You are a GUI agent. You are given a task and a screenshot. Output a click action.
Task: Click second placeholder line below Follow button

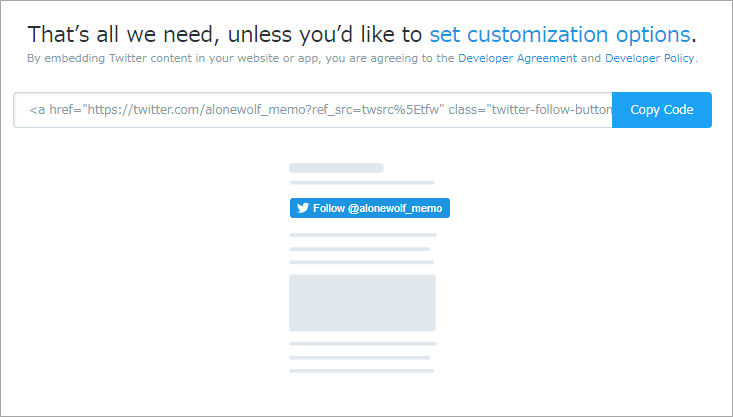[360, 249]
